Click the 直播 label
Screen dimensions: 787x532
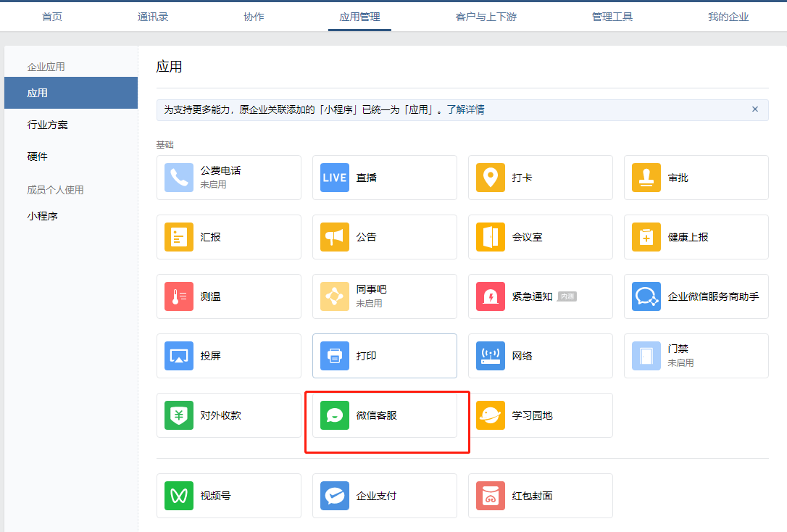click(367, 178)
